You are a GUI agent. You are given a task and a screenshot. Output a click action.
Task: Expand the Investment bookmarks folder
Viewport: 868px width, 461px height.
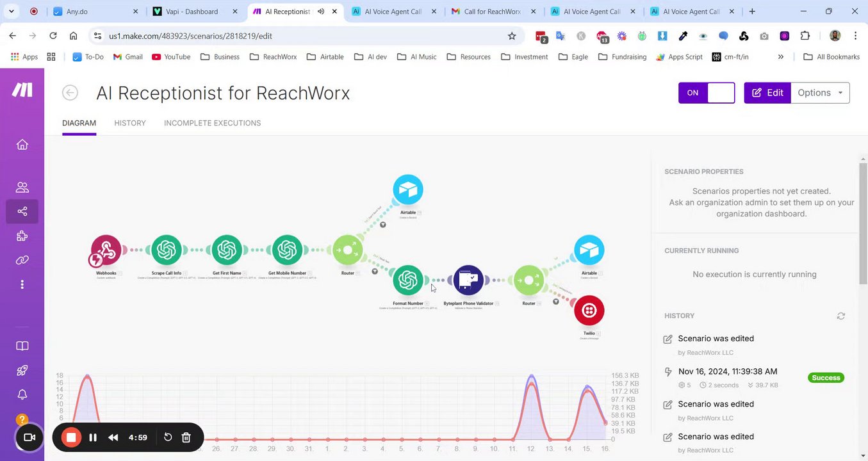(525, 57)
